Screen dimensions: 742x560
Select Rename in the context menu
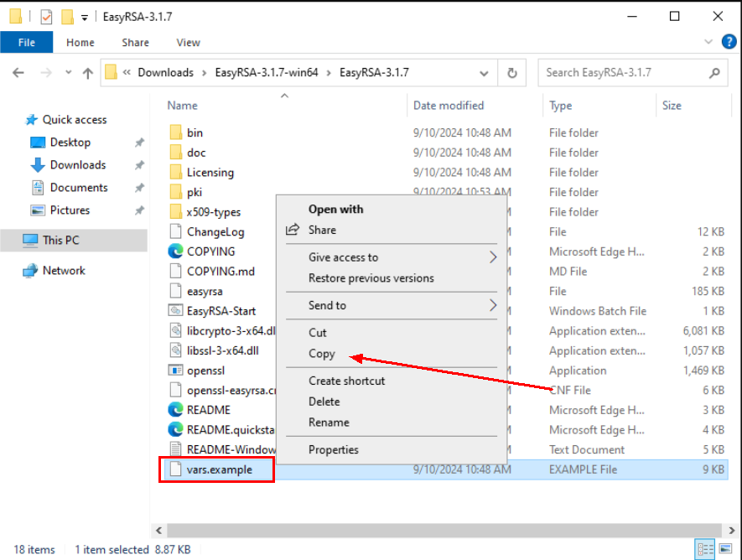pyautogui.click(x=329, y=423)
